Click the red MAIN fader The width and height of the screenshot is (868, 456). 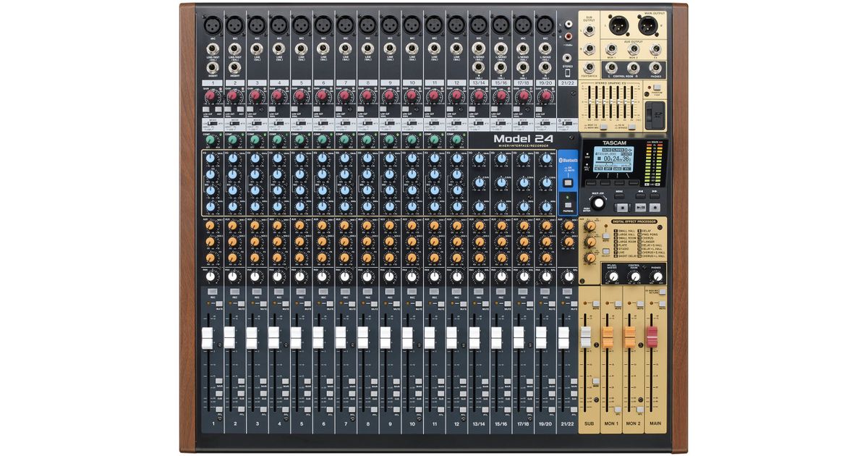tap(652, 336)
